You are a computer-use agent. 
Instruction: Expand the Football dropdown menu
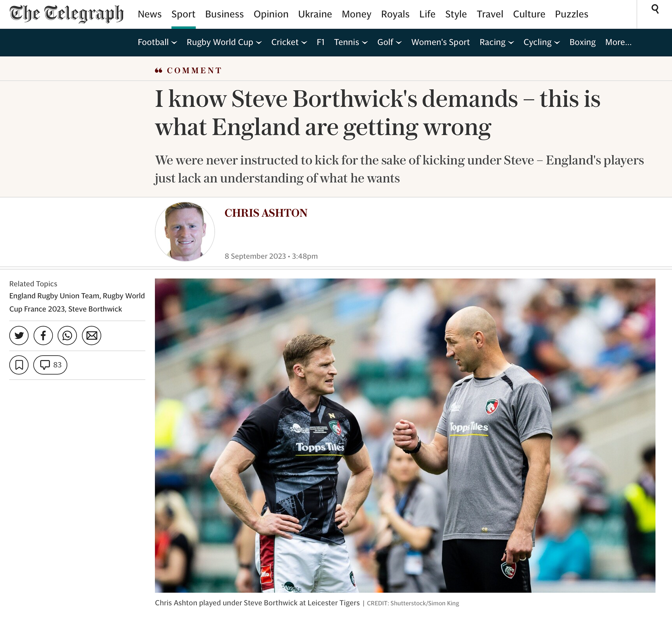point(157,42)
